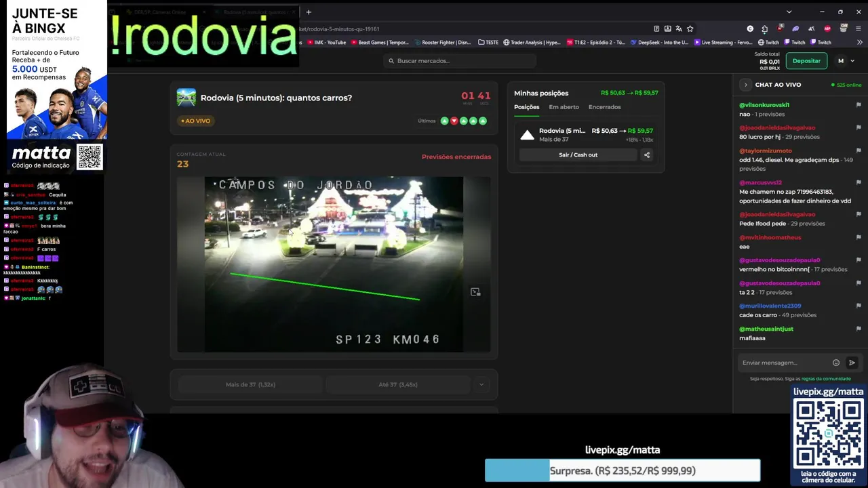Flag the mvitinhoomatheus chat message
This screenshot has height=488, width=868.
coord(859,237)
